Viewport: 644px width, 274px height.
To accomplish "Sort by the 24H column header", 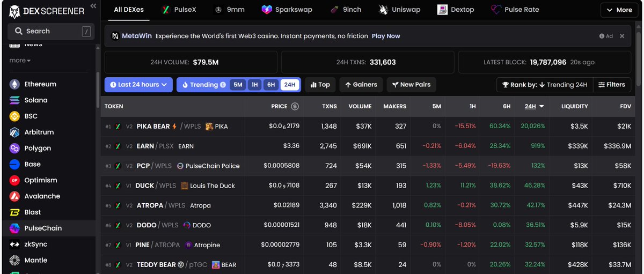I will click(x=535, y=106).
